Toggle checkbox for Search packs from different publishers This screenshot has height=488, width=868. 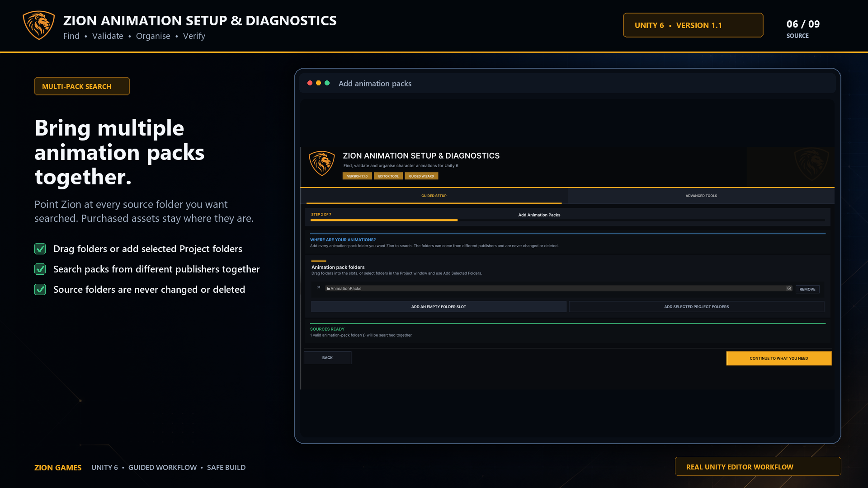point(40,269)
